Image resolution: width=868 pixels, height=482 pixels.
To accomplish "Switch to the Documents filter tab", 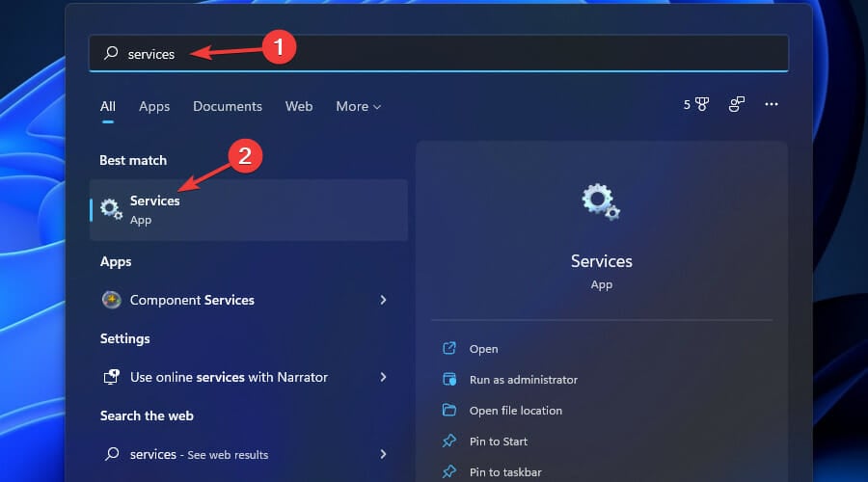I will click(x=227, y=106).
